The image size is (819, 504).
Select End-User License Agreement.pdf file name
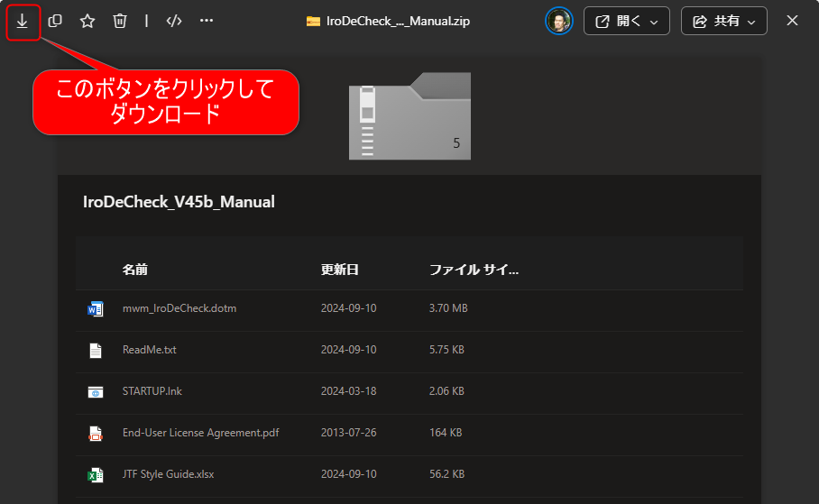pyautogui.click(x=200, y=433)
